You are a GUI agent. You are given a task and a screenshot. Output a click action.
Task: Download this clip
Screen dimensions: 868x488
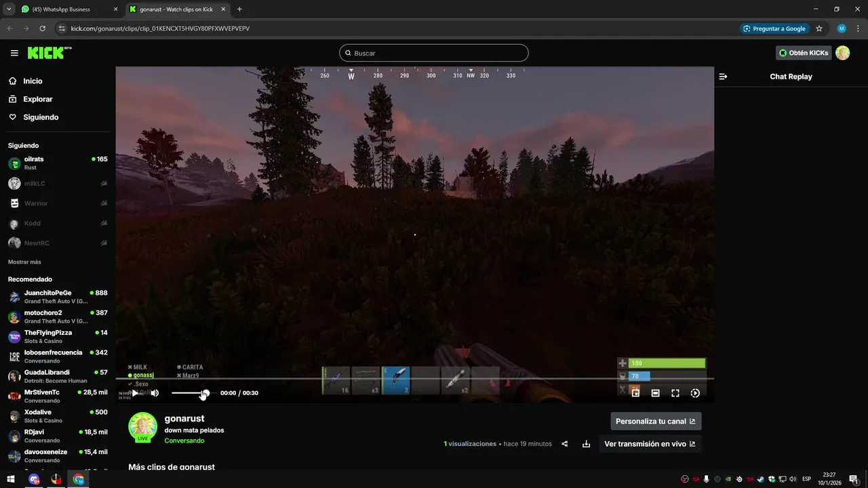[586, 444]
